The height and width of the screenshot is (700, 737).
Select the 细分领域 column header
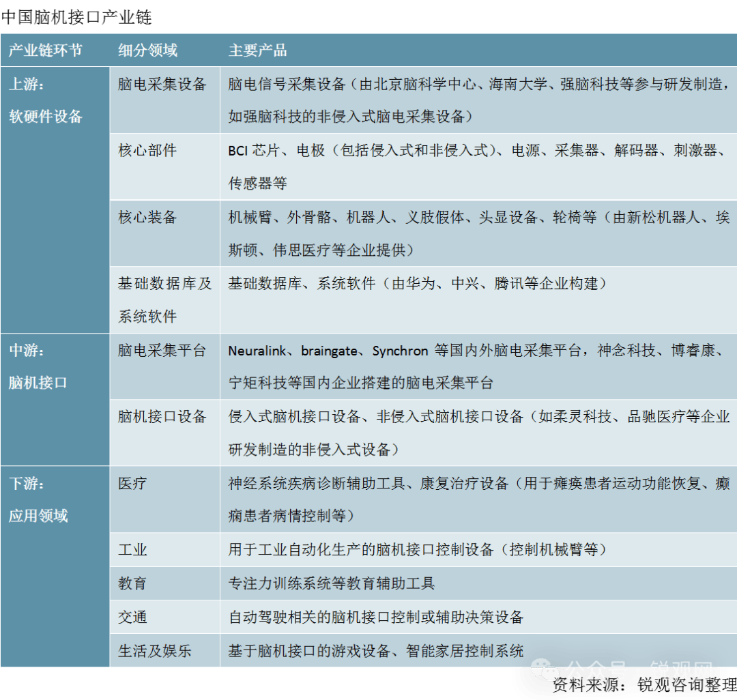tap(147, 50)
